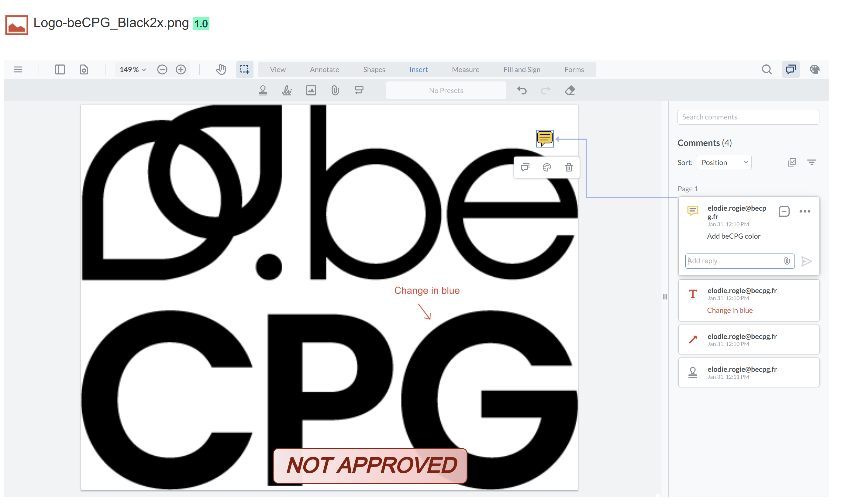Select the Pan hand tool
Screen dimensions: 841x504
(x=221, y=70)
